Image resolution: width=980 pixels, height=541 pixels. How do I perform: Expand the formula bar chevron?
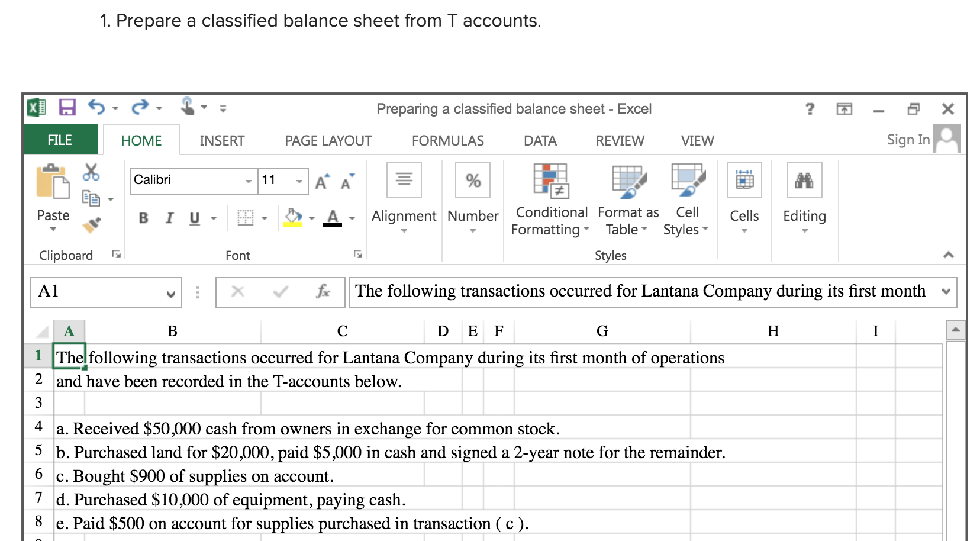(x=946, y=291)
